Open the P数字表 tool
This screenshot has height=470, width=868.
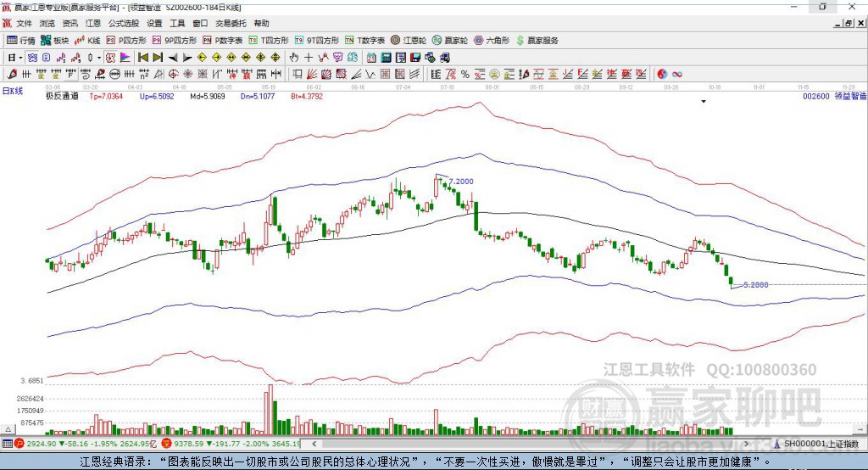click(x=223, y=41)
